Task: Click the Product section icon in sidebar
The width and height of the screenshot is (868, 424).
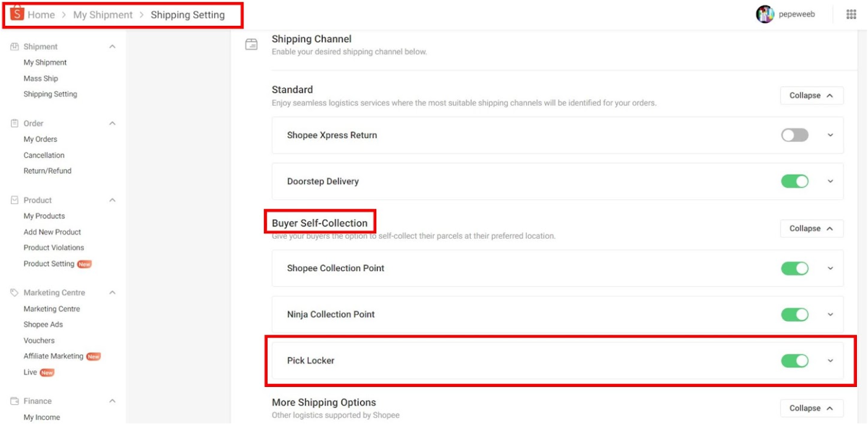Action: pyautogui.click(x=14, y=200)
